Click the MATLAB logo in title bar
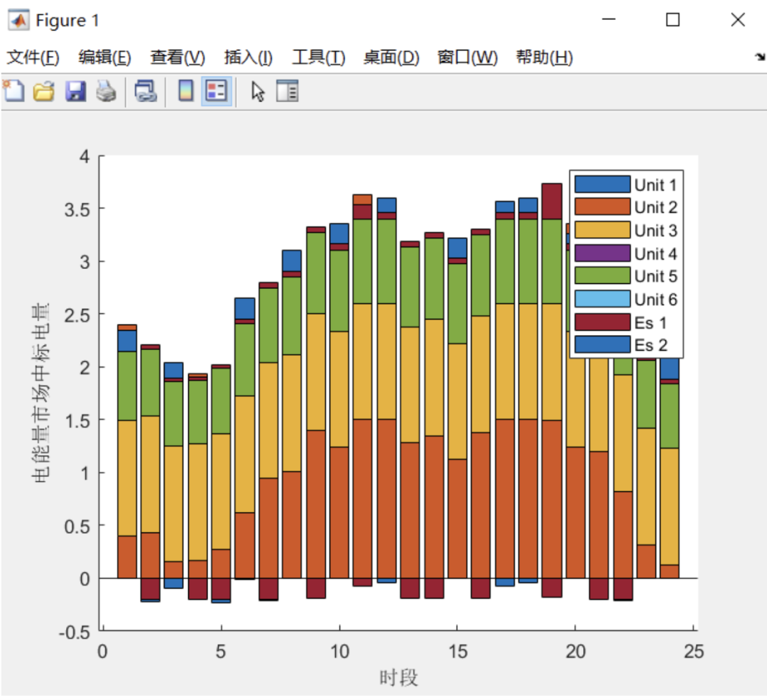The width and height of the screenshot is (767, 700). (x=18, y=21)
